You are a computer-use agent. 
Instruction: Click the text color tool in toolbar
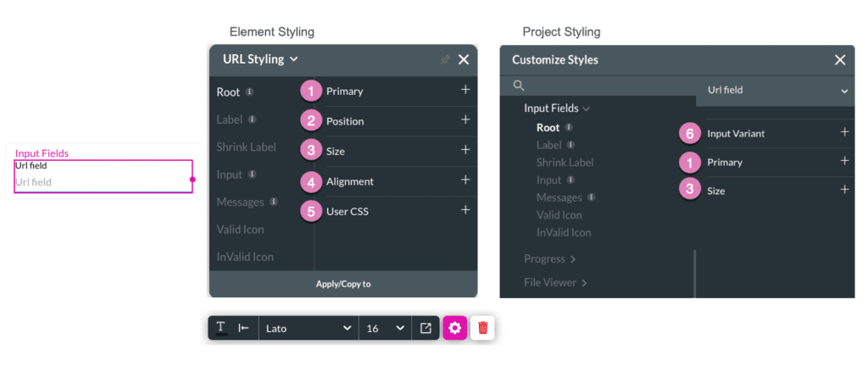(x=220, y=328)
